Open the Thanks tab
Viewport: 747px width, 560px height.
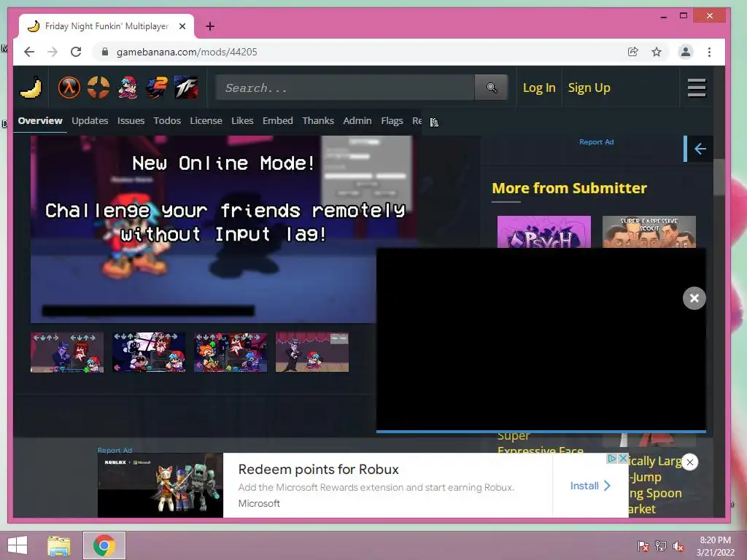click(x=318, y=121)
